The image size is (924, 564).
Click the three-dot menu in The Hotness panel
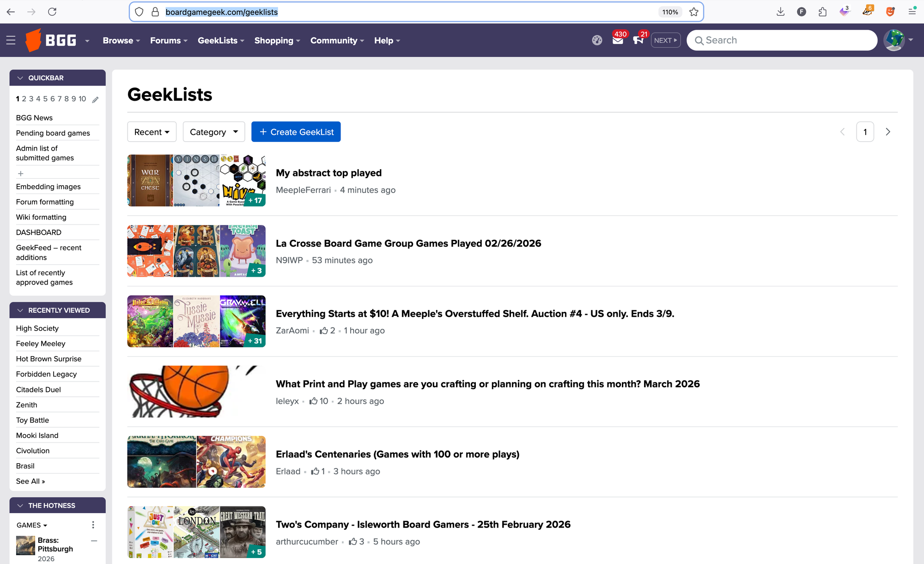[x=93, y=525]
